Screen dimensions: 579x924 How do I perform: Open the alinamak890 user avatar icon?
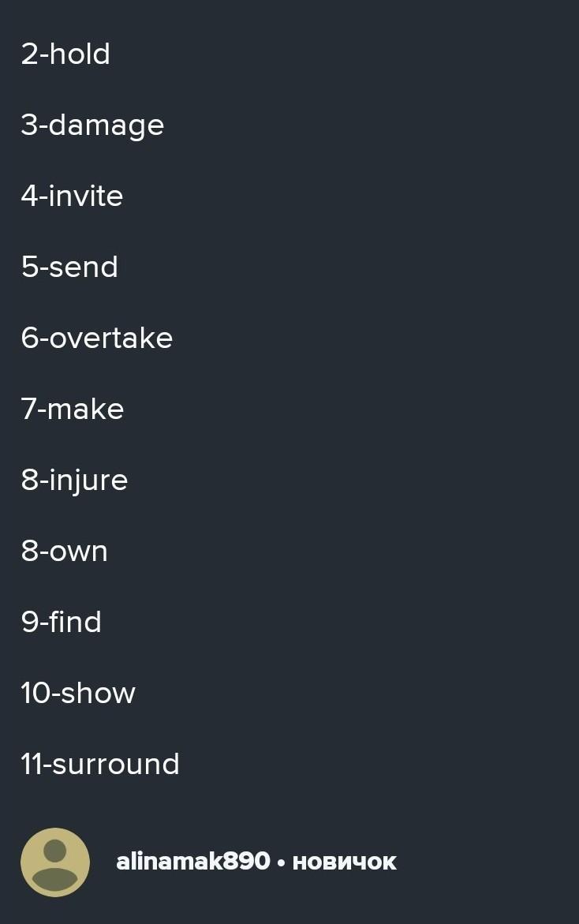pos(55,862)
